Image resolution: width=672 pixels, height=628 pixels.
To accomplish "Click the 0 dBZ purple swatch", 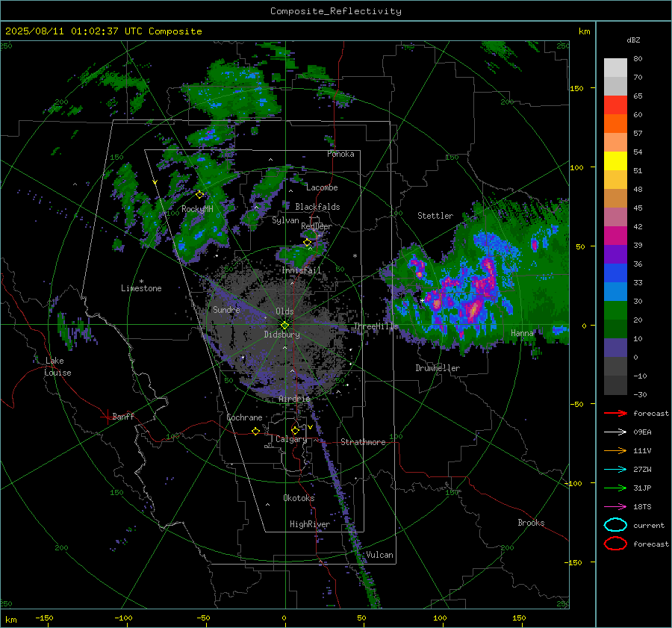I will pos(615,348).
